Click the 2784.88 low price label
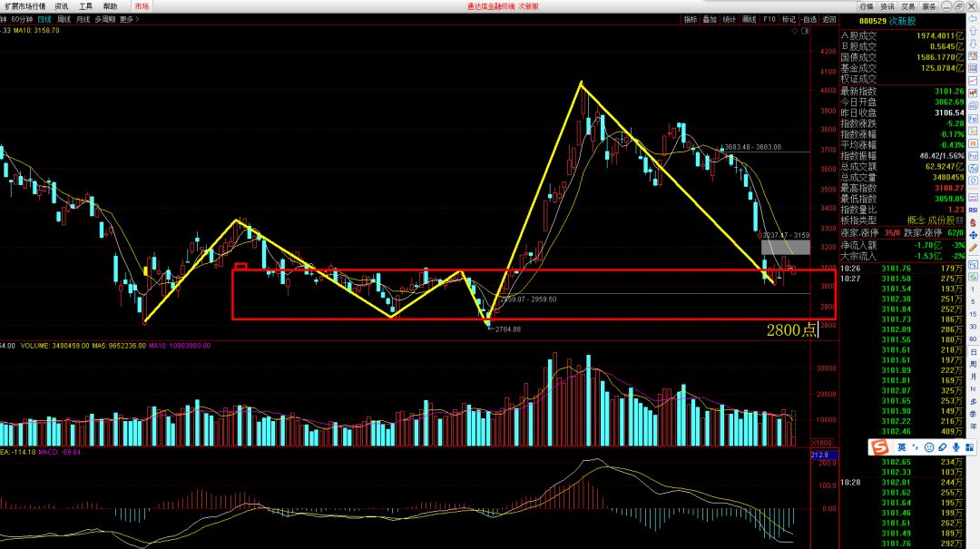The image size is (980, 549). tap(507, 328)
